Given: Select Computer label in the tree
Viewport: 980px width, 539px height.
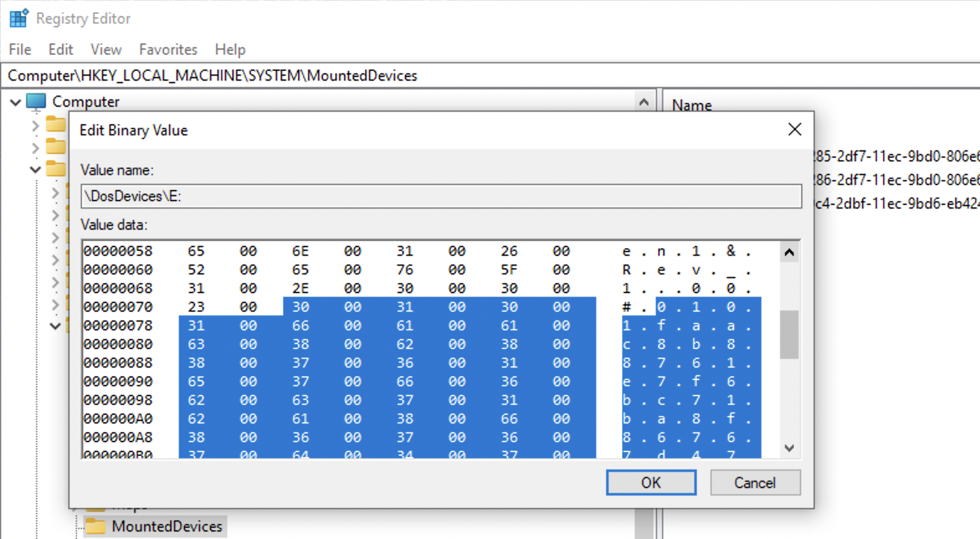Looking at the screenshot, I should [x=86, y=101].
